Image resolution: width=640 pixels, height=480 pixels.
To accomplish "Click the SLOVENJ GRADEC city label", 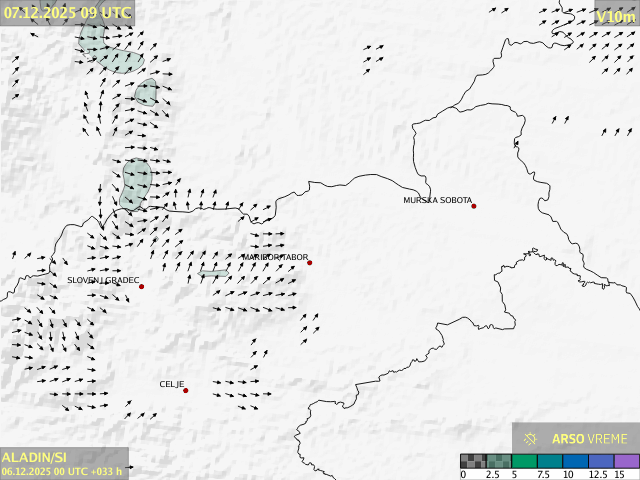I will coord(103,280).
